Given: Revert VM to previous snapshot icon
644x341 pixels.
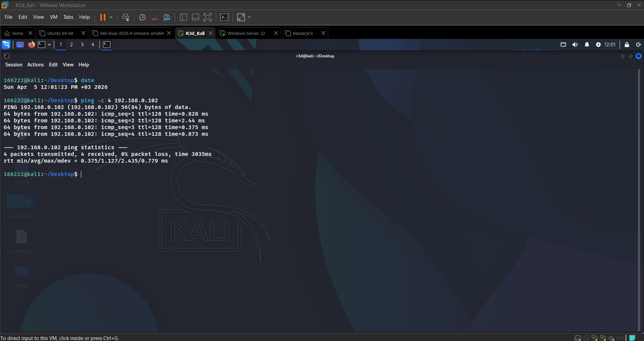Looking at the screenshot, I should tap(154, 17).
